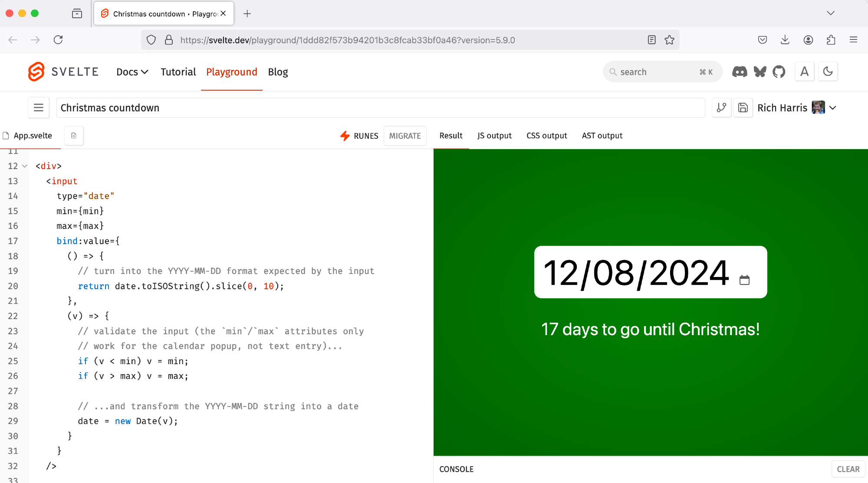
Task: Click the save floppy disk icon
Action: click(x=743, y=108)
